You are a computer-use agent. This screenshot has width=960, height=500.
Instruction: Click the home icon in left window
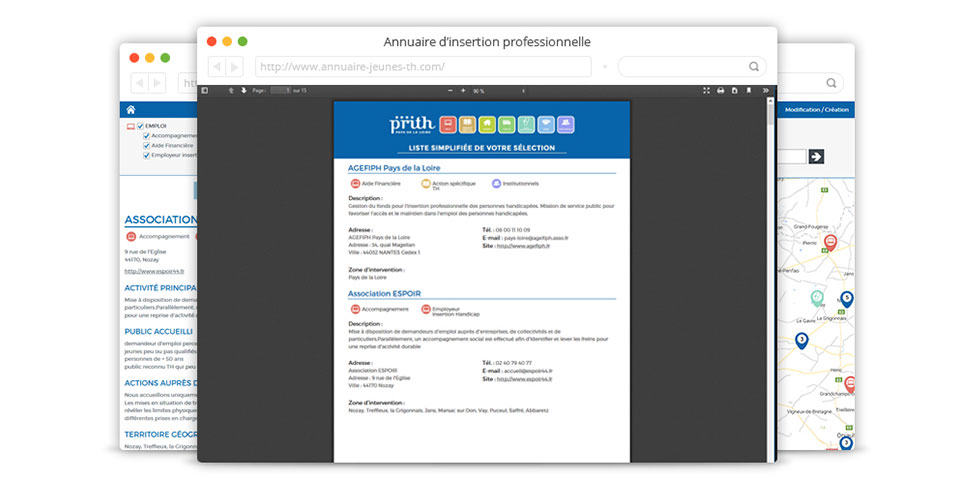(130, 110)
